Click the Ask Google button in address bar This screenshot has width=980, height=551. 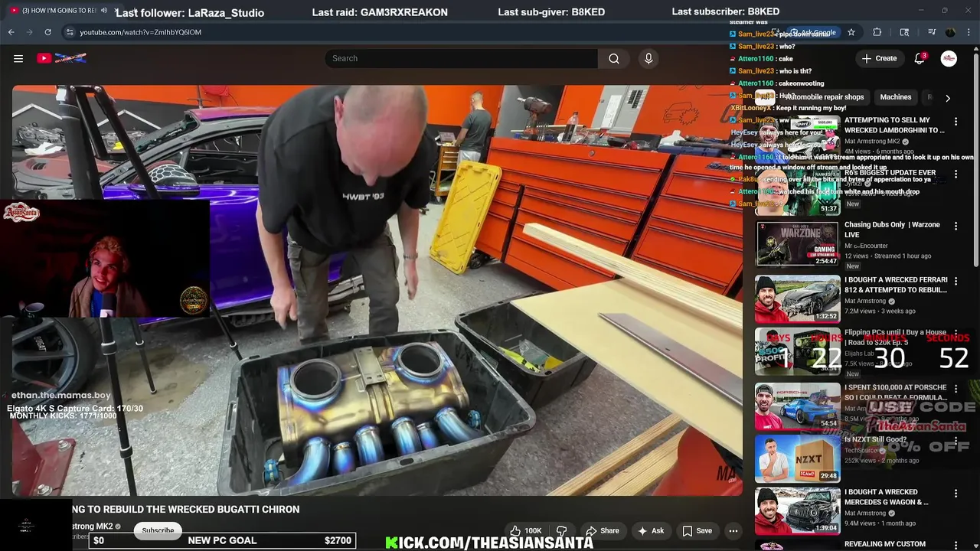813,32
